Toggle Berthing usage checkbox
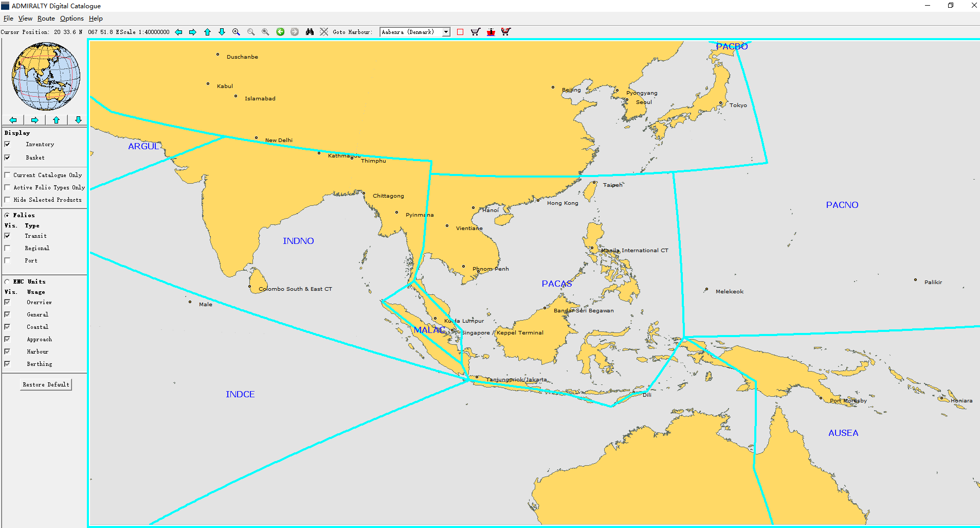 tap(7, 364)
